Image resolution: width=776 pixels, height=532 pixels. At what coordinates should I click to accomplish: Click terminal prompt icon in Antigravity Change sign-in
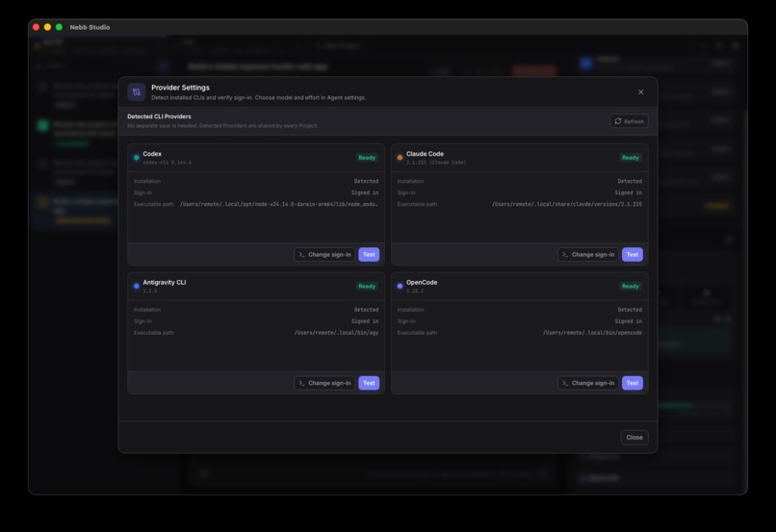tap(301, 383)
